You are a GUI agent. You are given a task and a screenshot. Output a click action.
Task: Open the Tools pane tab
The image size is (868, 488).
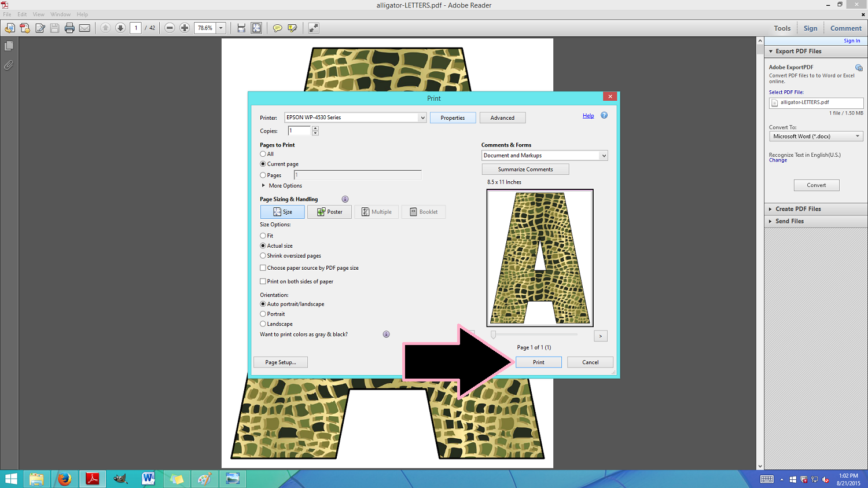pos(782,28)
